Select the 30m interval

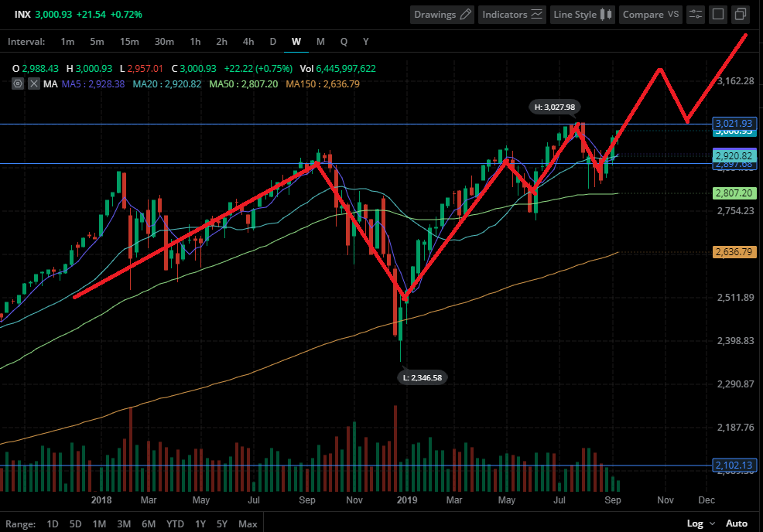(164, 42)
